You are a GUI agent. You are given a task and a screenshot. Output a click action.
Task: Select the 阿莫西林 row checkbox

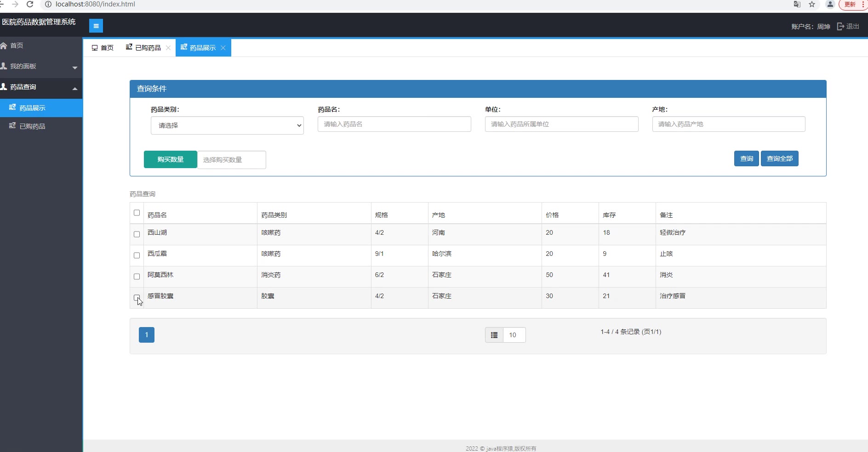(x=137, y=277)
